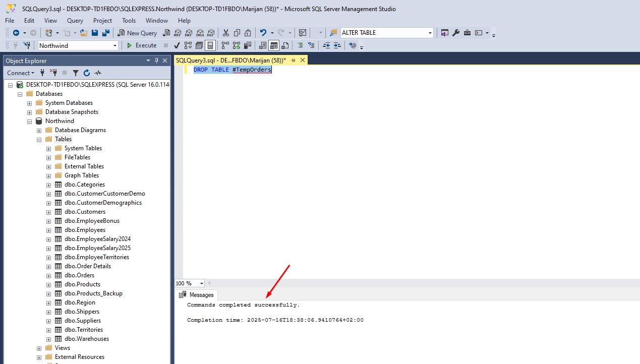Click the Parse checkmark icon

(x=177, y=45)
